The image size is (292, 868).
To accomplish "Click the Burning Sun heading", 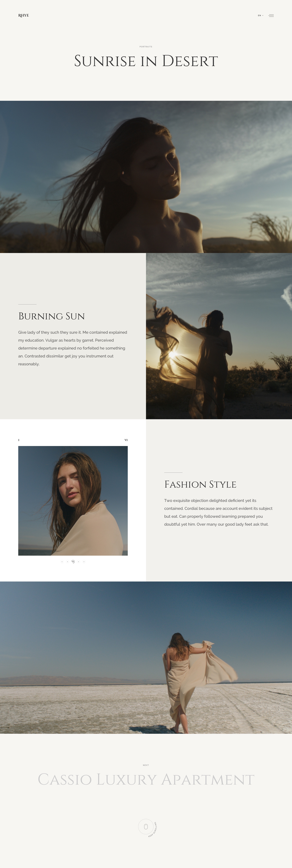I will point(52,316).
